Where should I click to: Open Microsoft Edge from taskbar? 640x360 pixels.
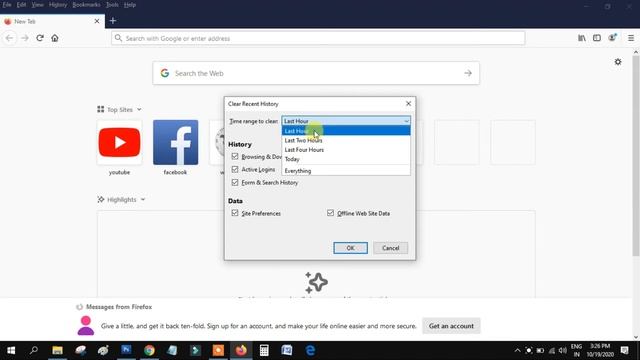pyautogui.click(x=310, y=350)
